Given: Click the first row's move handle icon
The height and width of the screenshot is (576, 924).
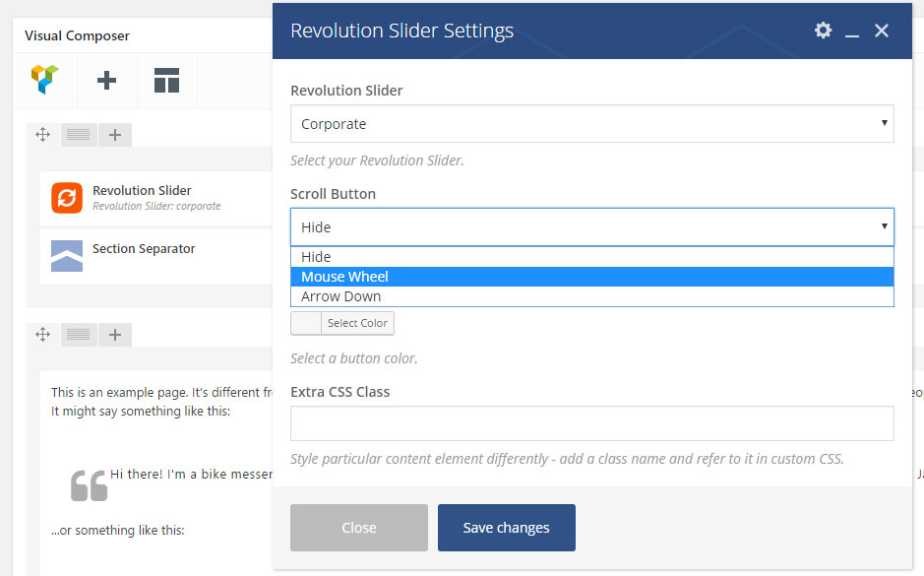Looking at the screenshot, I should [x=42, y=135].
